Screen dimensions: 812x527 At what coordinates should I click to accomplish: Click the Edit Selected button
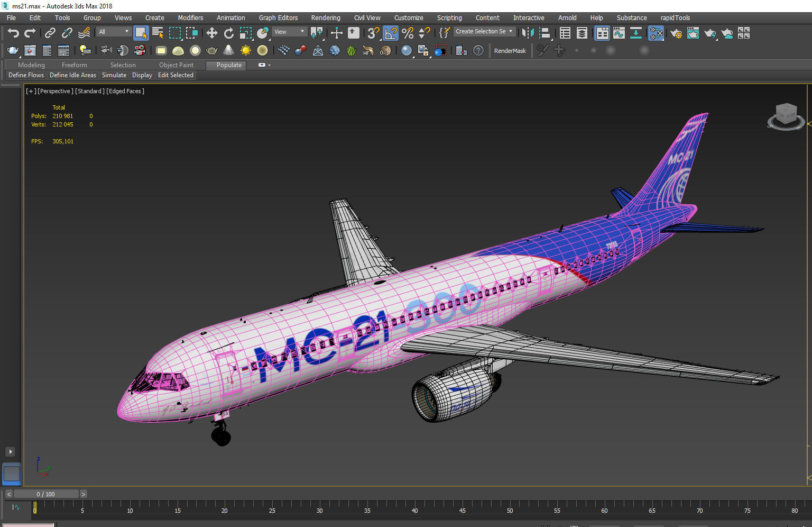pos(176,75)
